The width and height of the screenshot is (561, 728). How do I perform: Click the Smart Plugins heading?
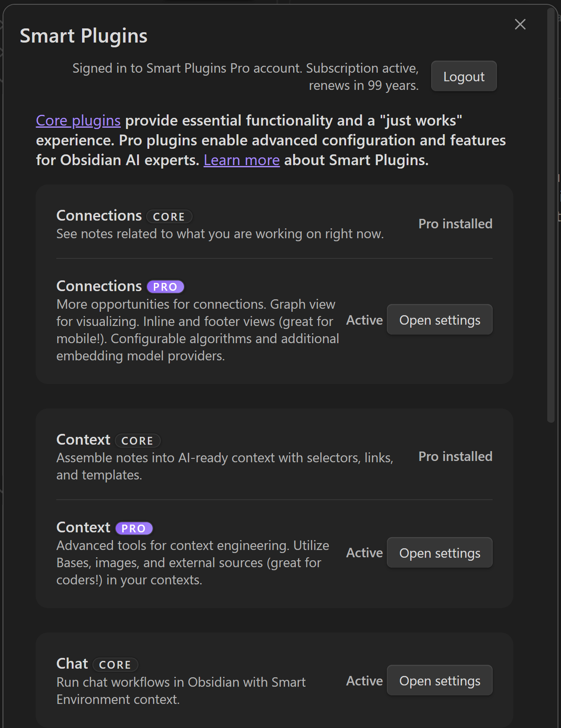pyautogui.click(x=84, y=36)
